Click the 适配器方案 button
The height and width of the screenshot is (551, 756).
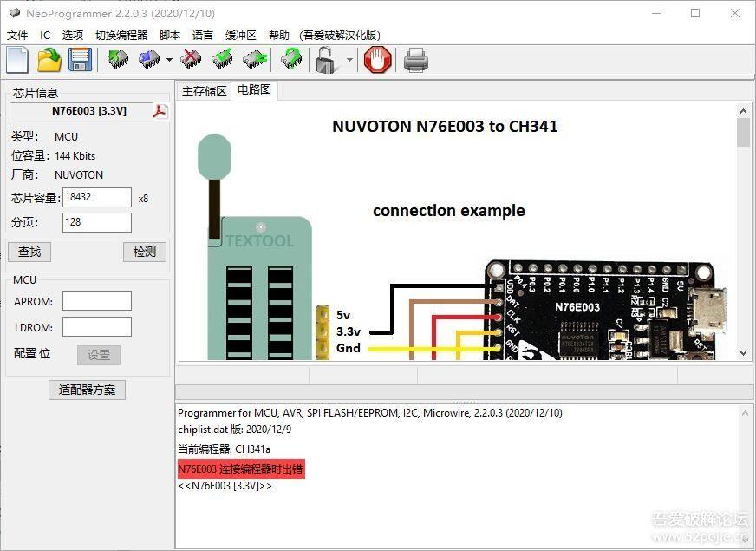tap(87, 390)
